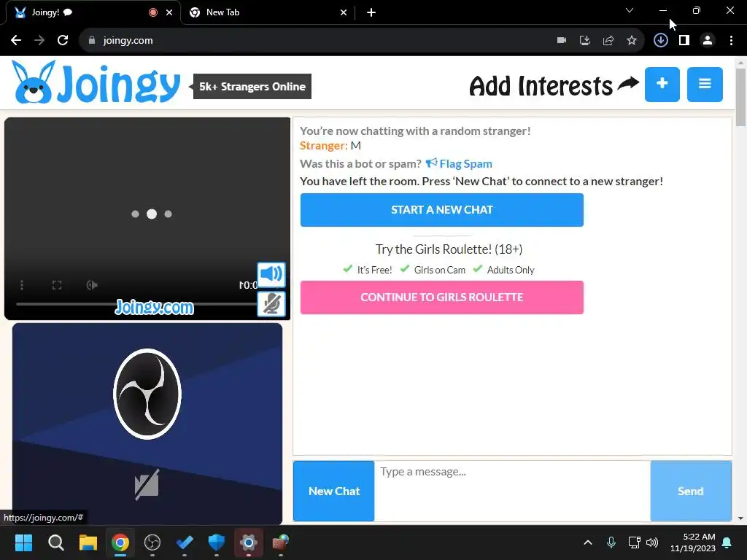The image size is (747, 560).
Task: Open Chrome three-dot menu
Action: pyautogui.click(x=731, y=41)
